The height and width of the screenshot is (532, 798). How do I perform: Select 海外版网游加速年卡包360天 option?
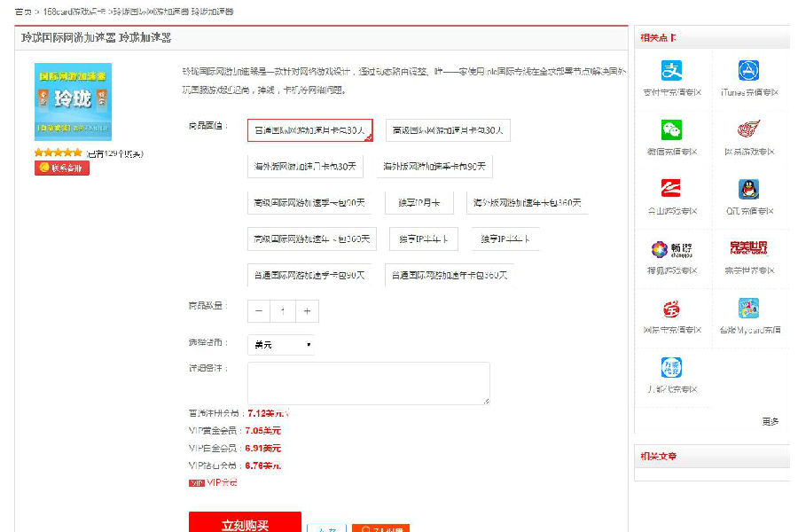click(528, 203)
